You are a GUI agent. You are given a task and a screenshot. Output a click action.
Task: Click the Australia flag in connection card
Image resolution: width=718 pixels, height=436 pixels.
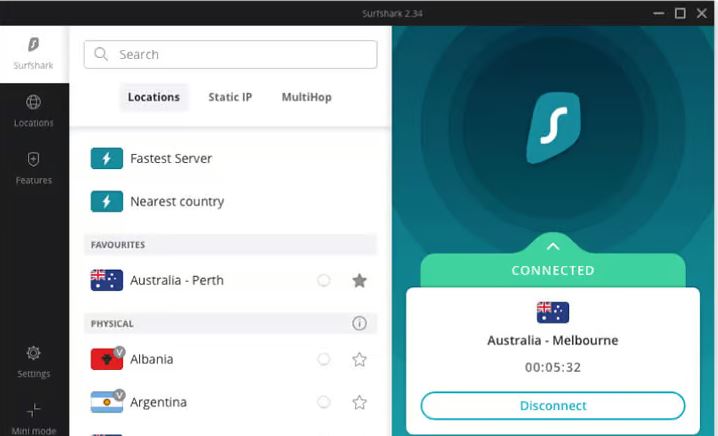coord(553,312)
